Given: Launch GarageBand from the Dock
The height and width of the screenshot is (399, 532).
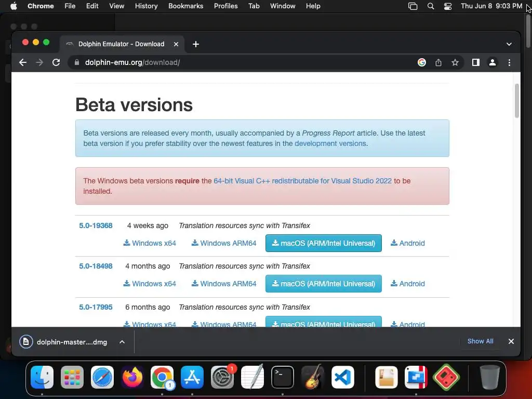Looking at the screenshot, I should pyautogui.click(x=312, y=377).
